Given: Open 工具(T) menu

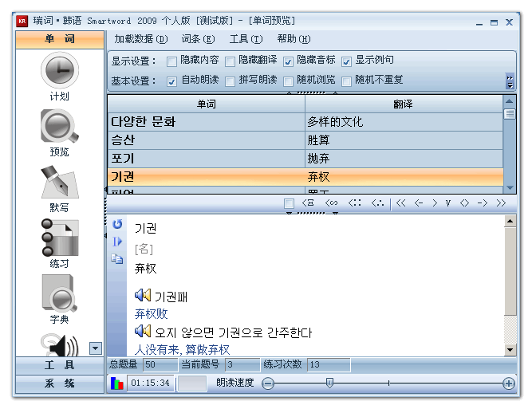Looking at the screenshot, I should point(246,39).
